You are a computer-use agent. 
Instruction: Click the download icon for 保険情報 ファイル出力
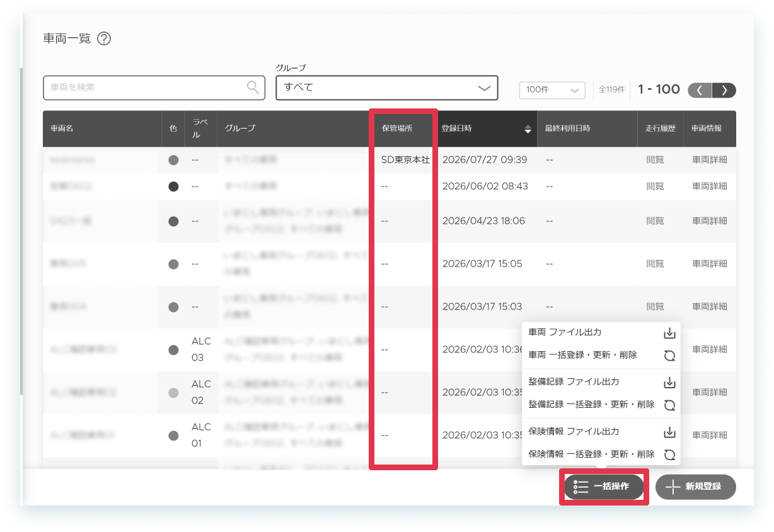(x=669, y=432)
